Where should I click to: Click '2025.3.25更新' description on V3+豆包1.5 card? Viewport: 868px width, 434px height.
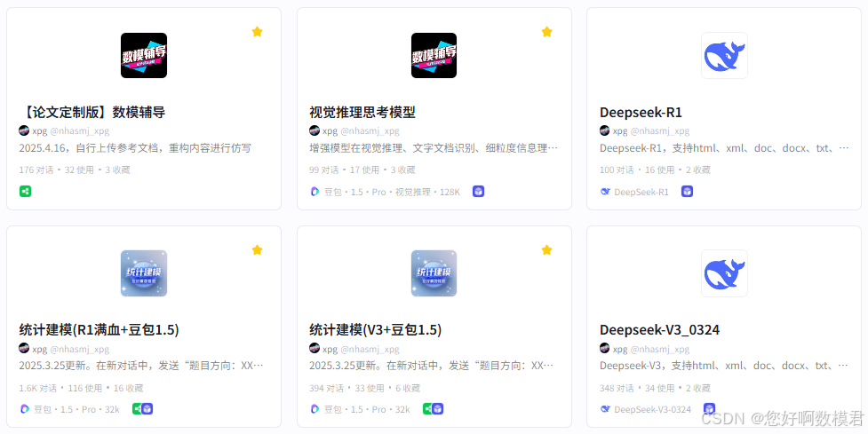431,366
